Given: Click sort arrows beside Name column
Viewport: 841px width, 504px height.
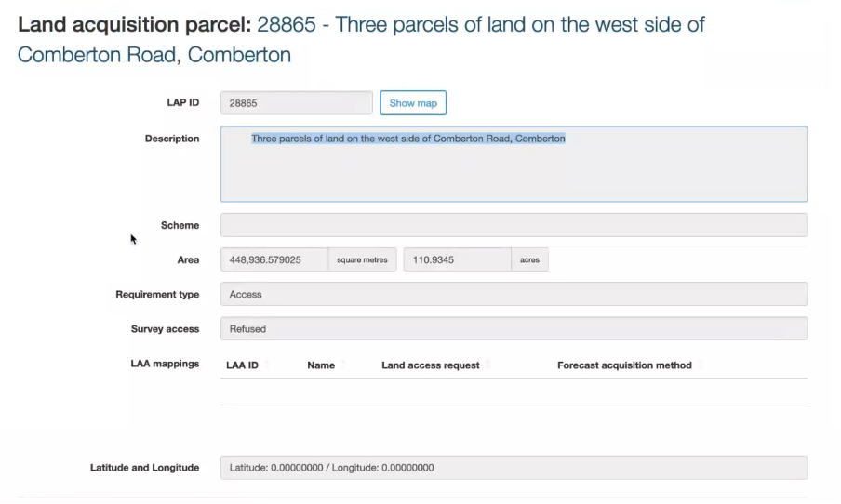Looking at the screenshot, I should (x=342, y=365).
